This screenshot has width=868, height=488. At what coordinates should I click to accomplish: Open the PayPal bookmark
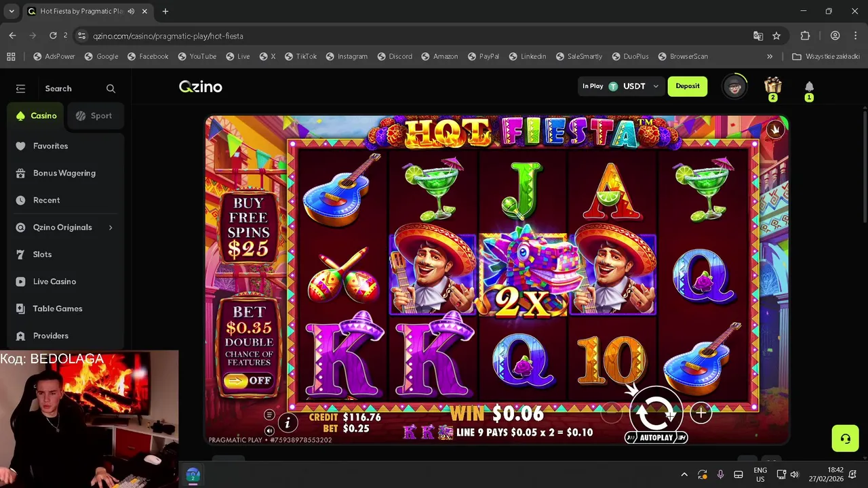click(483, 56)
